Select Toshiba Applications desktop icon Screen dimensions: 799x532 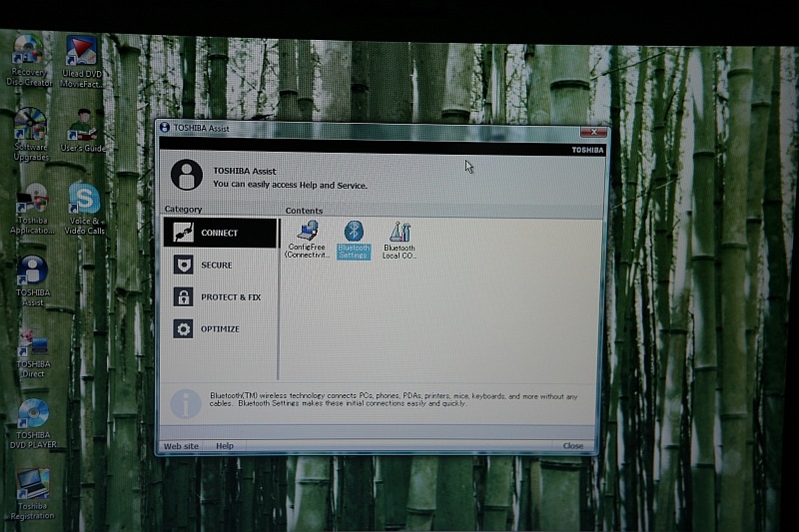[32, 210]
